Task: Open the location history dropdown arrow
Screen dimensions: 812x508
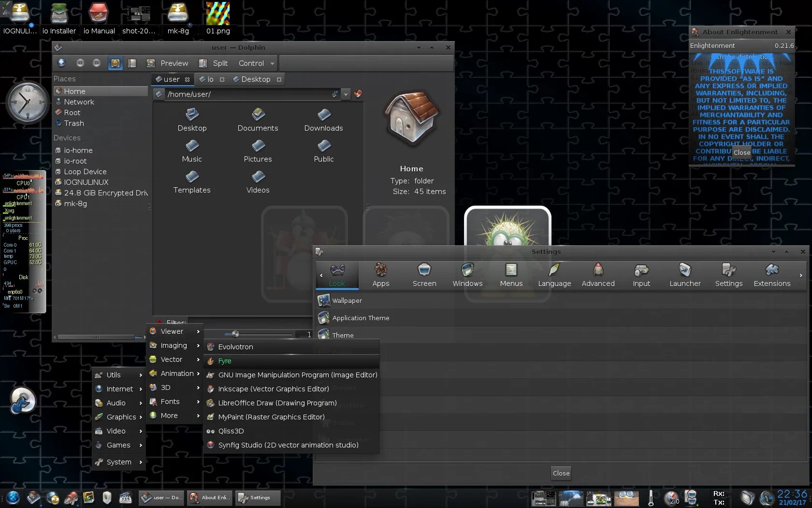Action: click(x=346, y=94)
